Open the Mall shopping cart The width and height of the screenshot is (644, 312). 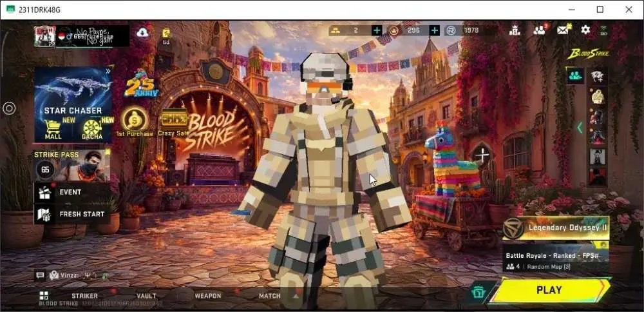53,130
